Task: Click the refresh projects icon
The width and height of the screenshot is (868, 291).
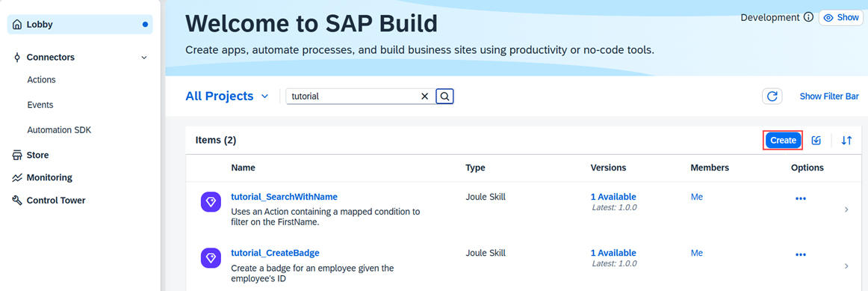Action: tap(772, 97)
